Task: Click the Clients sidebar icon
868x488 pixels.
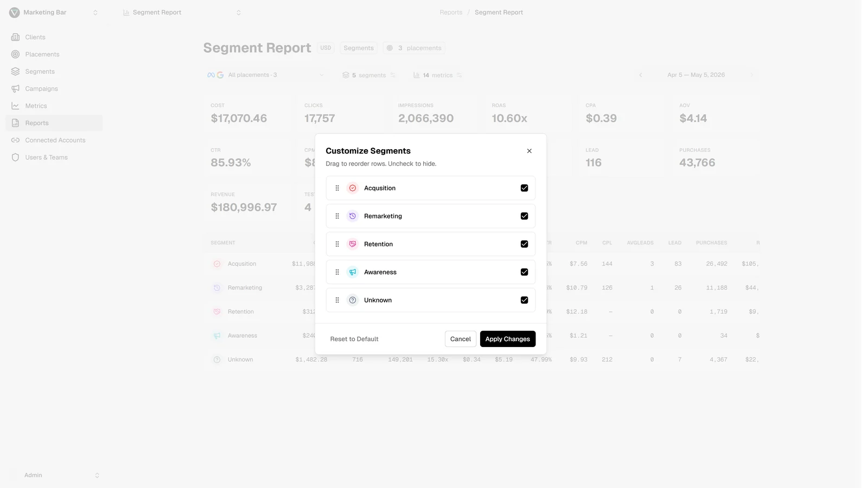Action: pyautogui.click(x=15, y=37)
